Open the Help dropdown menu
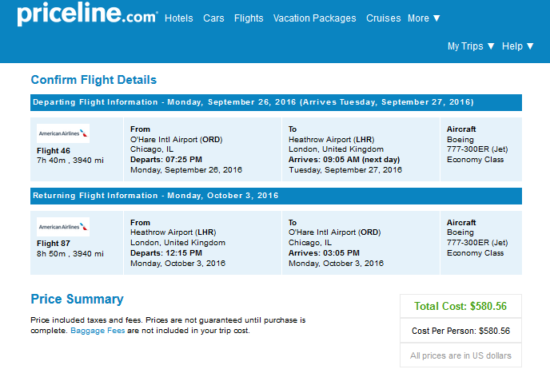The width and height of the screenshot is (550, 389). [x=518, y=46]
